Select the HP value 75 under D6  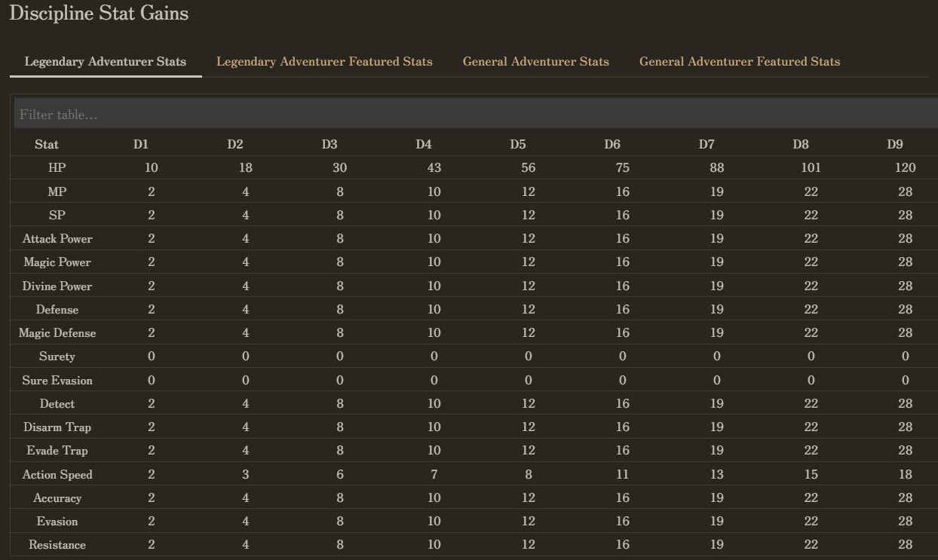[x=623, y=168]
